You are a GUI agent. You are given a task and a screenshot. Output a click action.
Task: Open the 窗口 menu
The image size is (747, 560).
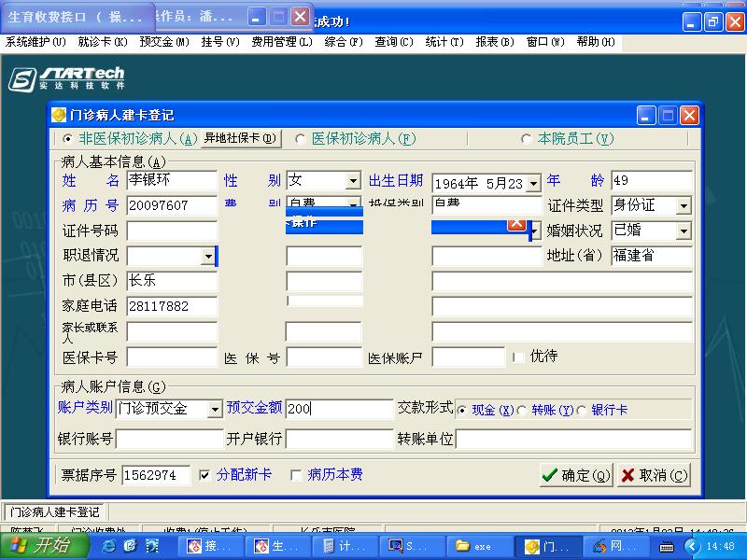tap(545, 42)
